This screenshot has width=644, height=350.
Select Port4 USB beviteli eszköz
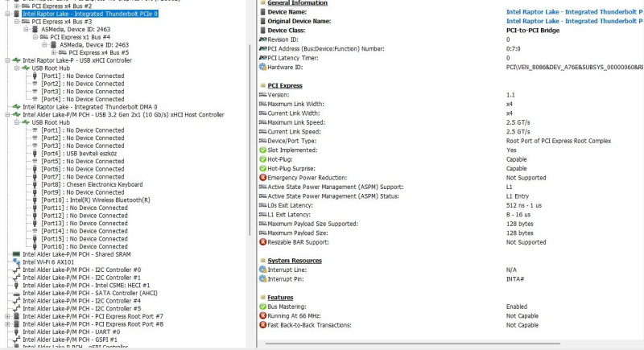[79, 154]
